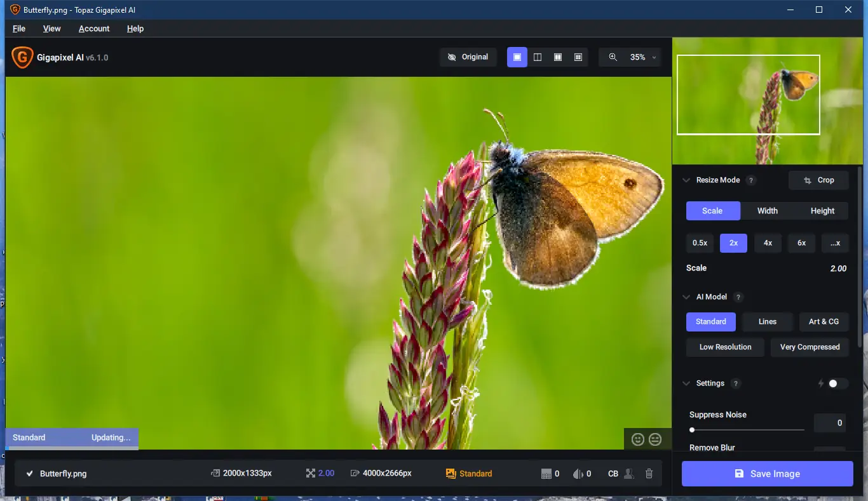Choose the 0.5x scale option

point(700,243)
